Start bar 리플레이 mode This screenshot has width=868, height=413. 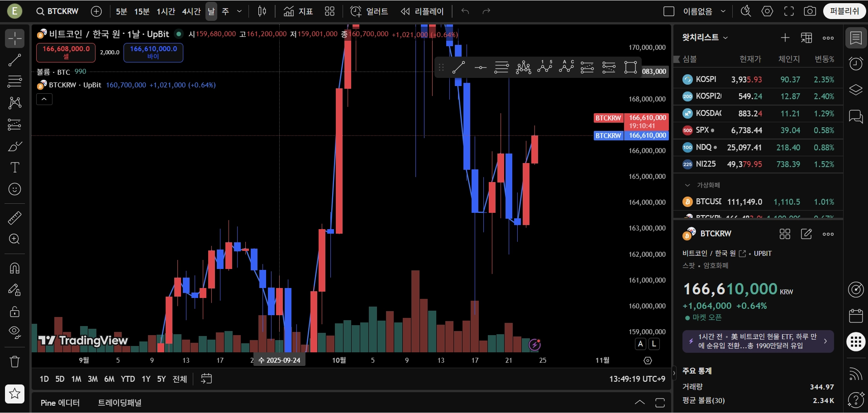click(422, 11)
